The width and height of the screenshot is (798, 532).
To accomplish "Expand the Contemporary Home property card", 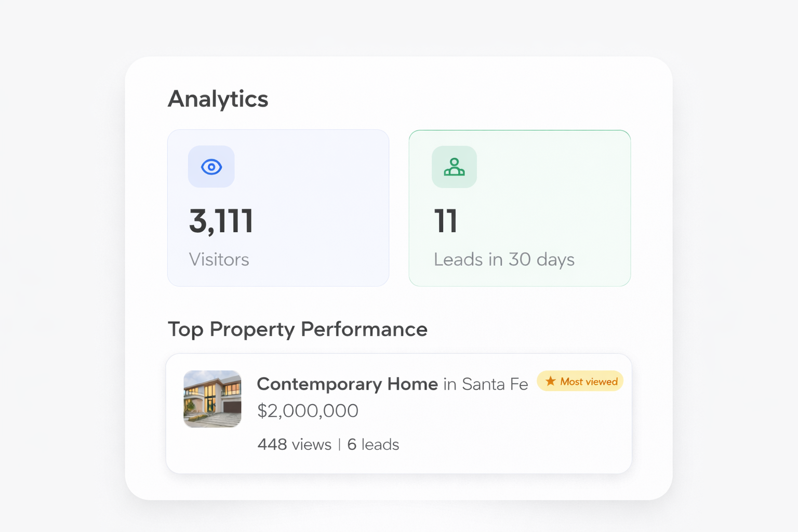I will tap(398, 413).
